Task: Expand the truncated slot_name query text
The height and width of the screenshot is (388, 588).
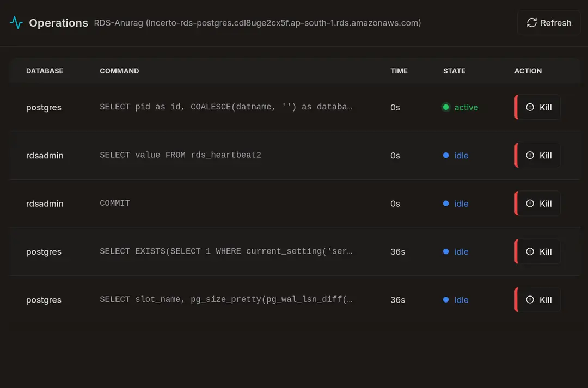Action: 226,299
